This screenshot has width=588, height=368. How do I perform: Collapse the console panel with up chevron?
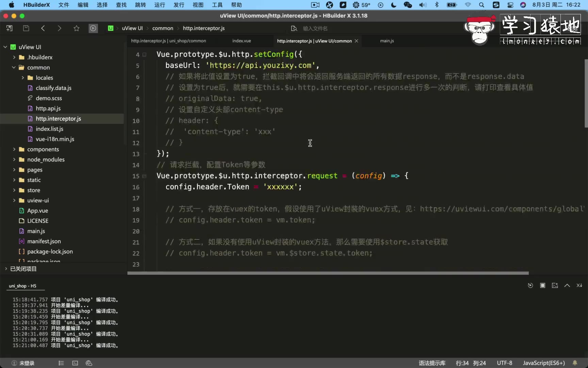[x=567, y=286]
